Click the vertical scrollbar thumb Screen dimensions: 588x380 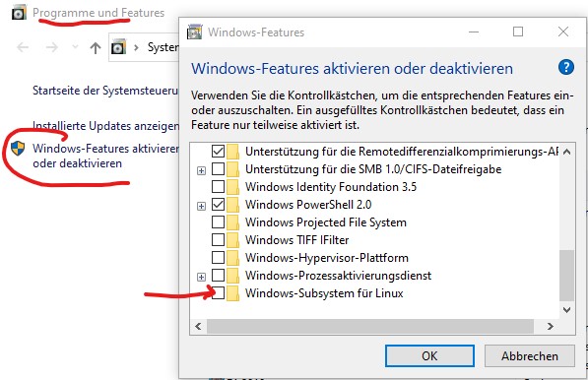[567, 276]
